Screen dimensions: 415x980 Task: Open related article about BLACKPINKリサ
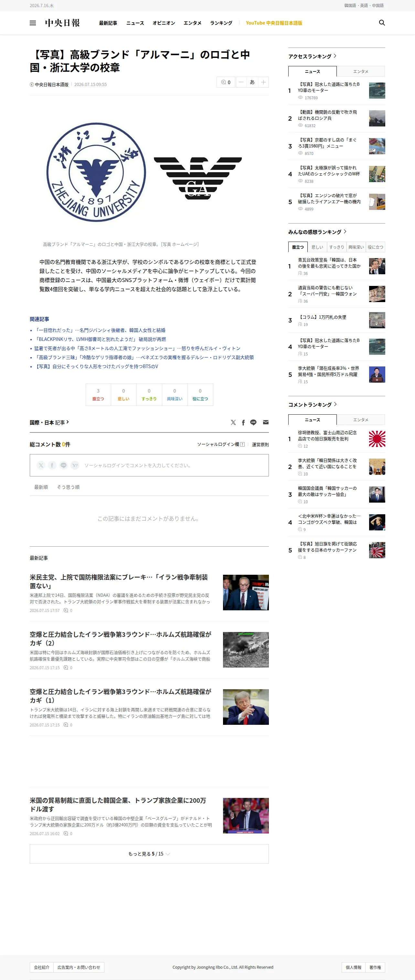pyautogui.click(x=101, y=339)
